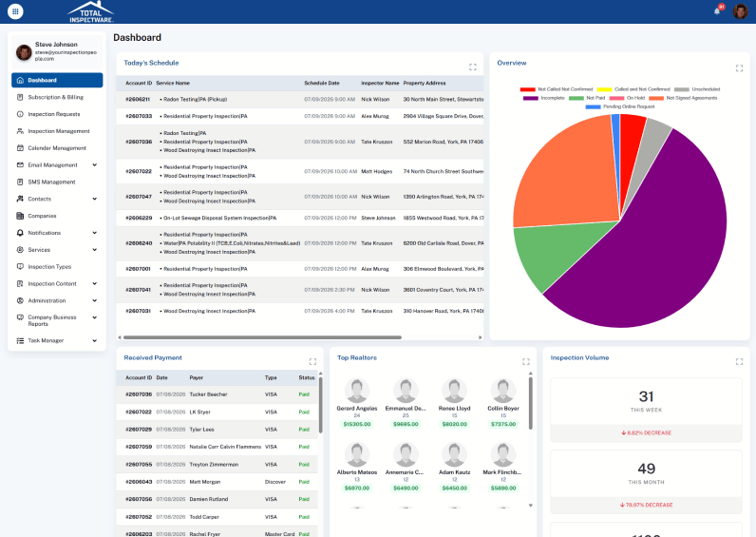The height and width of the screenshot is (537, 756).
Task: Open account #2607047 in Today's Schedule
Action: pos(139,197)
